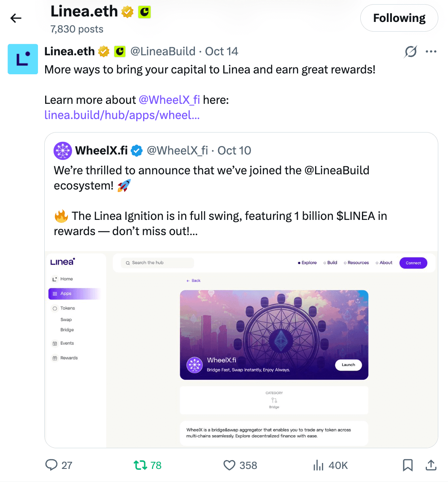Click the @LineaBuild handle
This screenshot has height=482, width=448.
coord(163,51)
